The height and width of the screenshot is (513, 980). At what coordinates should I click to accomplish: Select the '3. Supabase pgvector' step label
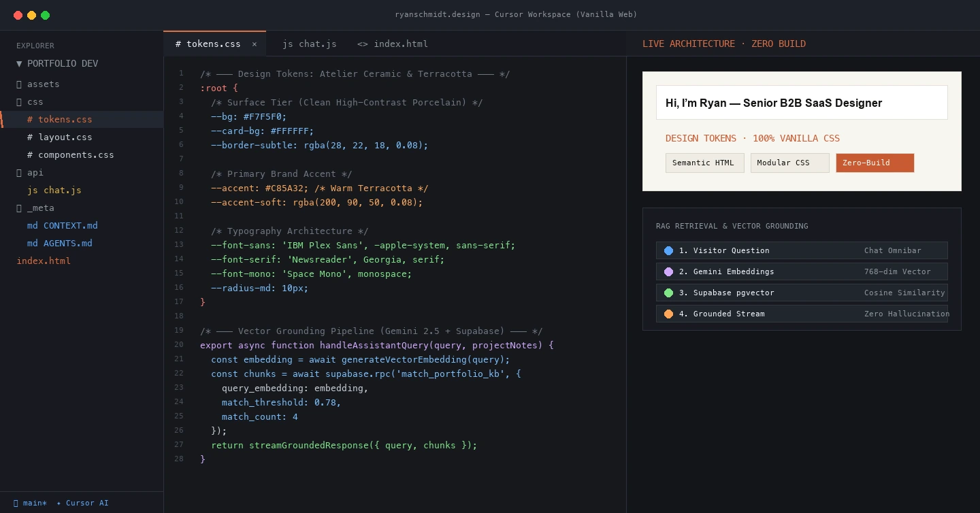[x=727, y=293]
